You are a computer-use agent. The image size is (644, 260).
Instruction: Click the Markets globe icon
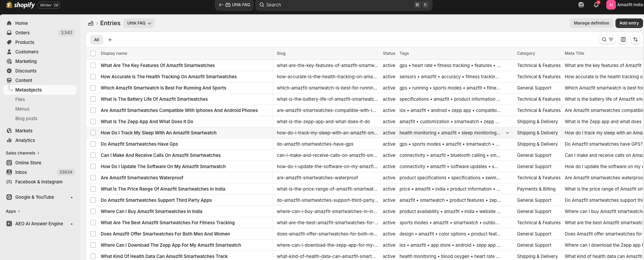point(9,131)
